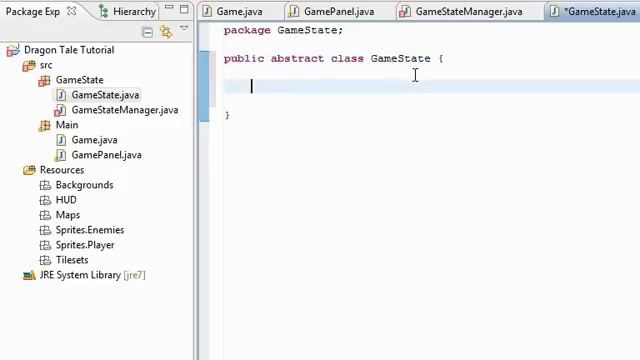Image resolution: width=640 pixels, height=360 pixels.
Task: Click the package GameState; line in editor
Action: (x=283, y=30)
